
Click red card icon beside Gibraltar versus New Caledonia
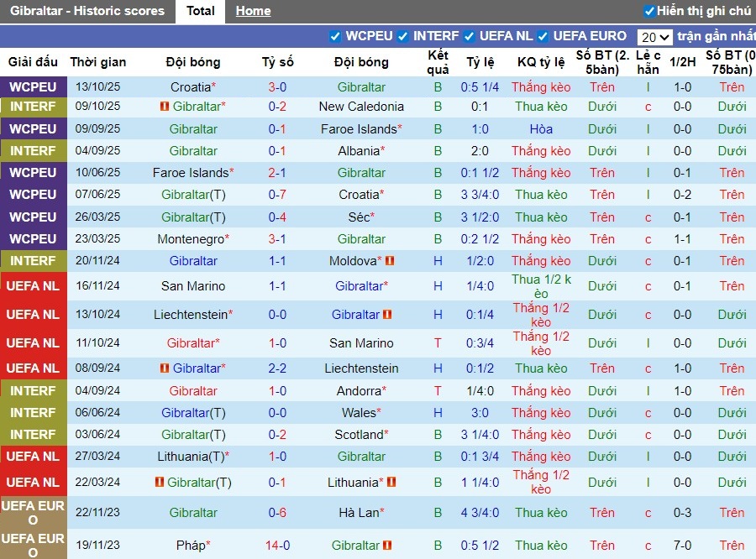click(x=165, y=107)
